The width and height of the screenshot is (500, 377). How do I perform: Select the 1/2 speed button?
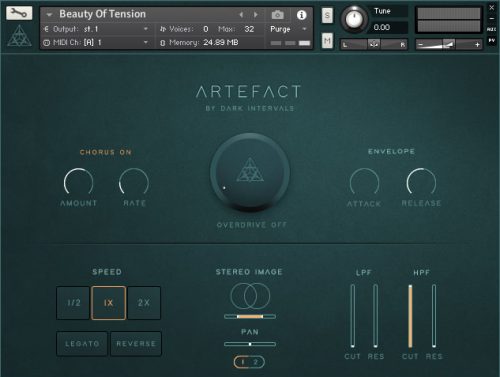tap(73, 303)
